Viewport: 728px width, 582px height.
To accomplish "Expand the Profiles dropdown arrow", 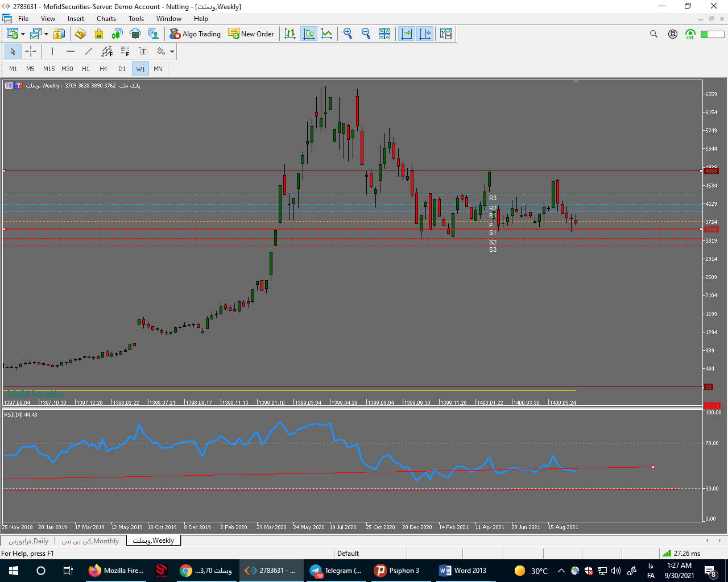I will click(x=46, y=34).
